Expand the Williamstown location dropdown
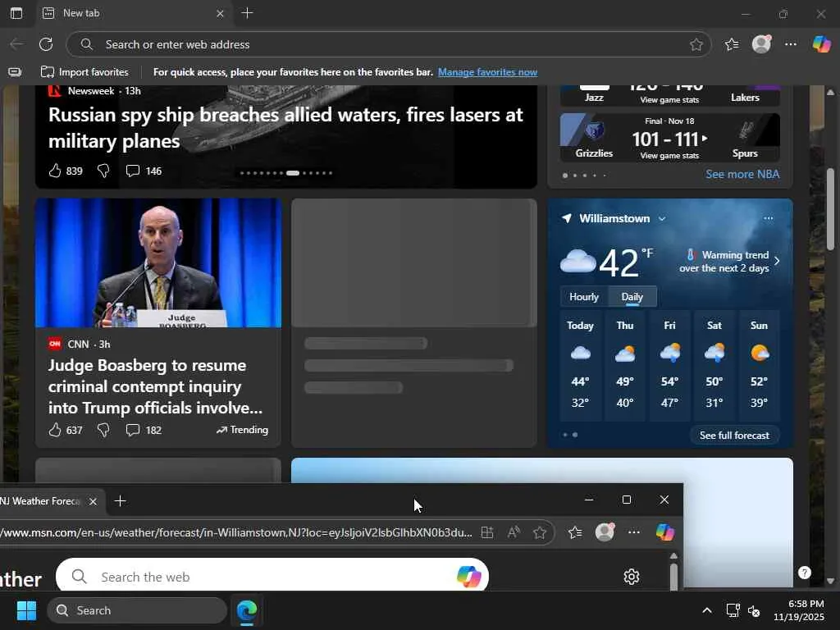The width and height of the screenshot is (840, 630). (x=662, y=218)
